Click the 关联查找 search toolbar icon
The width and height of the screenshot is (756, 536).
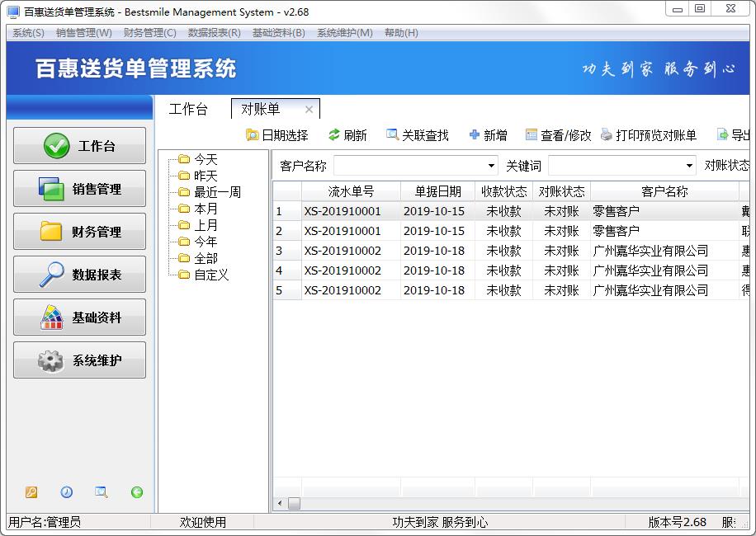coord(392,135)
